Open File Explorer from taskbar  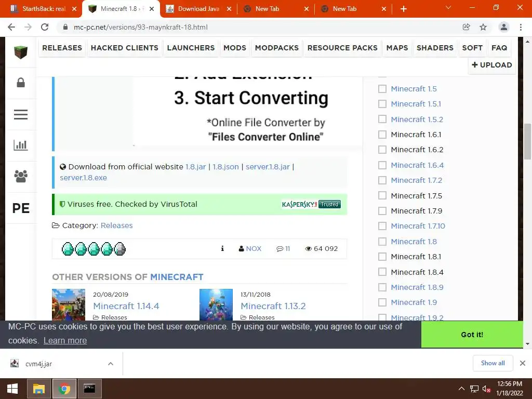pyautogui.click(x=38, y=389)
